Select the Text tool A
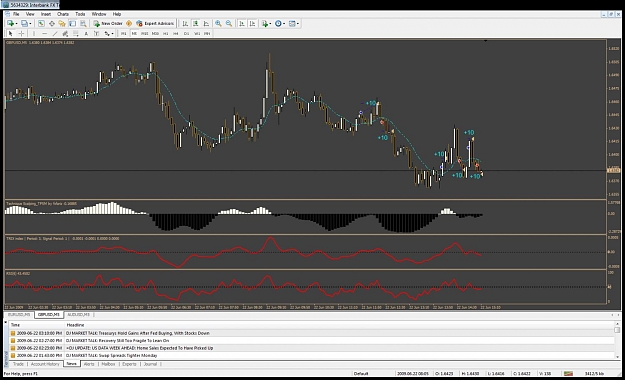The width and height of the screenshot is (625, 380). pos(86,33)
